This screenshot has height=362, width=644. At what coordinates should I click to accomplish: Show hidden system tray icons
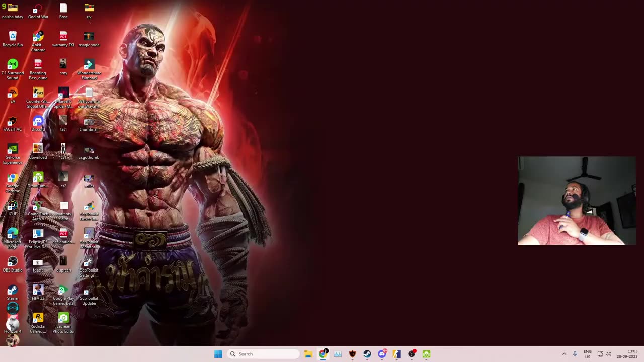click(564, 354)
